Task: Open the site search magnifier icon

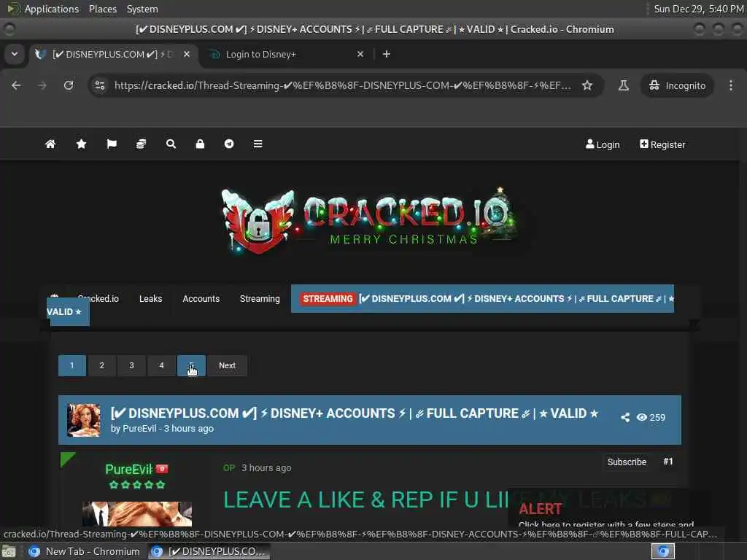Action: coord(171,144)
